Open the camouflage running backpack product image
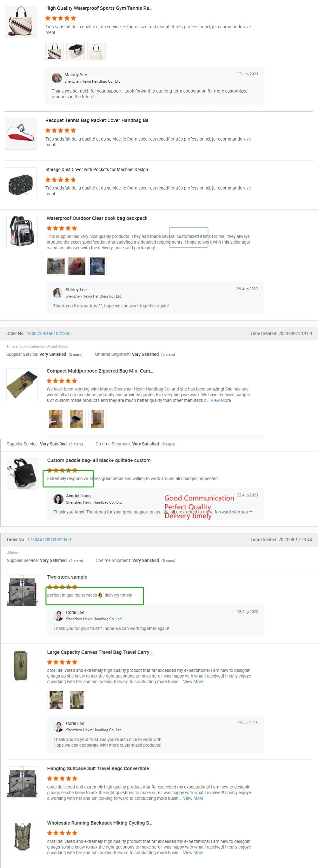318x868 pixels. click(23, 836)
